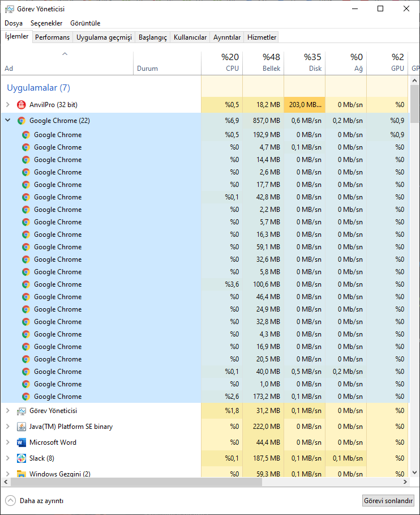This screenshot has height=515, width=420.
Task: Click the Görevi sonlandır button
Action: (x=388, y=500)
